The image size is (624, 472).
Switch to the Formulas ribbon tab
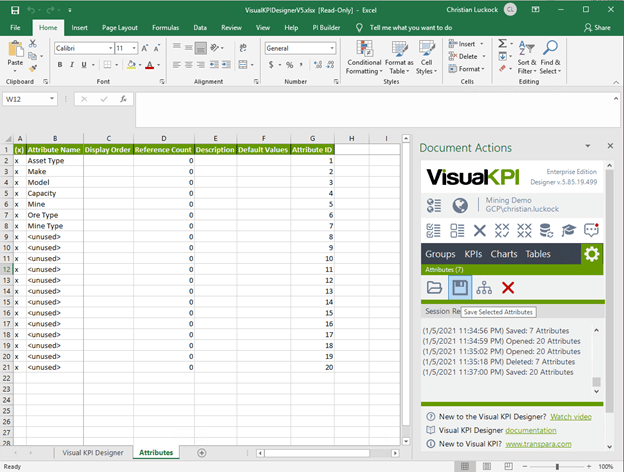click(x=166, y=27)
